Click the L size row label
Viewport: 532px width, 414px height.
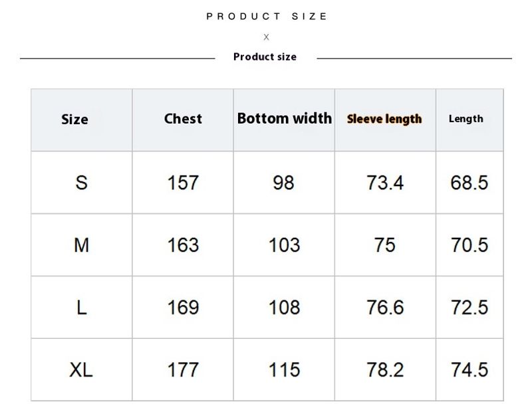coord(81,308)
